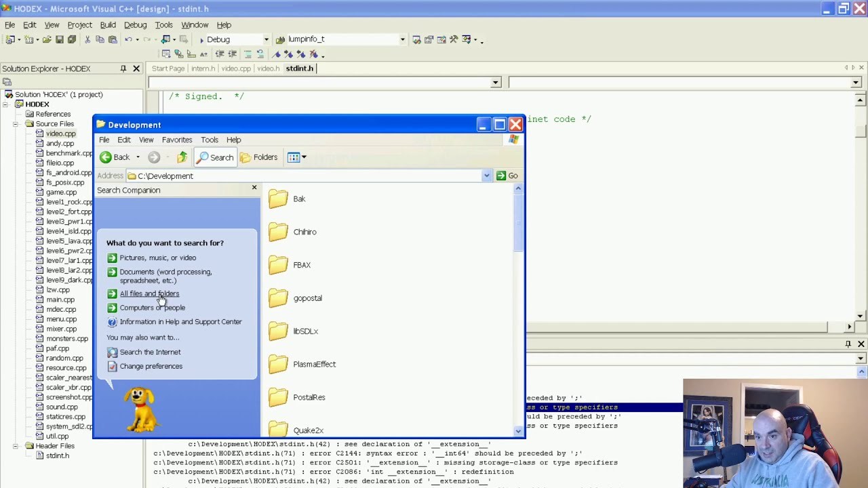Open the Favorites menu in Development window

tap(177, 140)
